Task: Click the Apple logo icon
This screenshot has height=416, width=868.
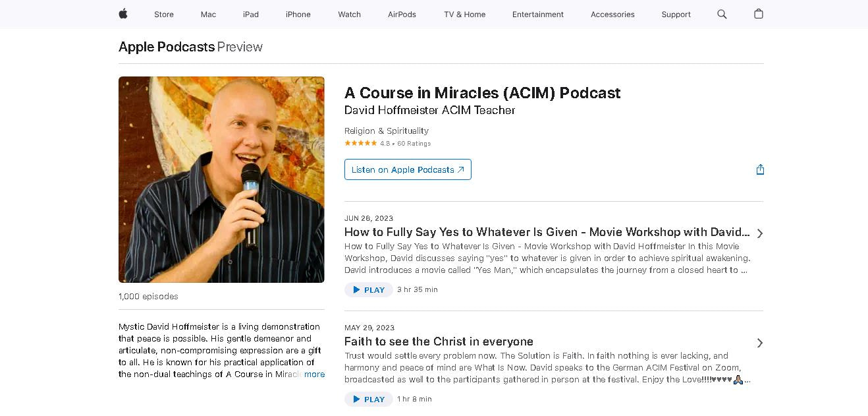Action: [123, 14]
